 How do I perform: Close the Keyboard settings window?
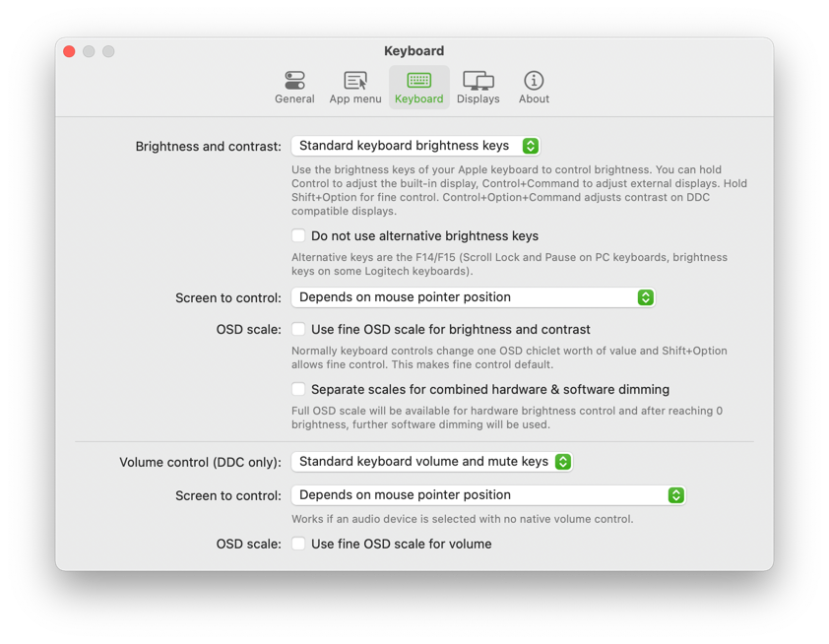[x=69, y=51]
